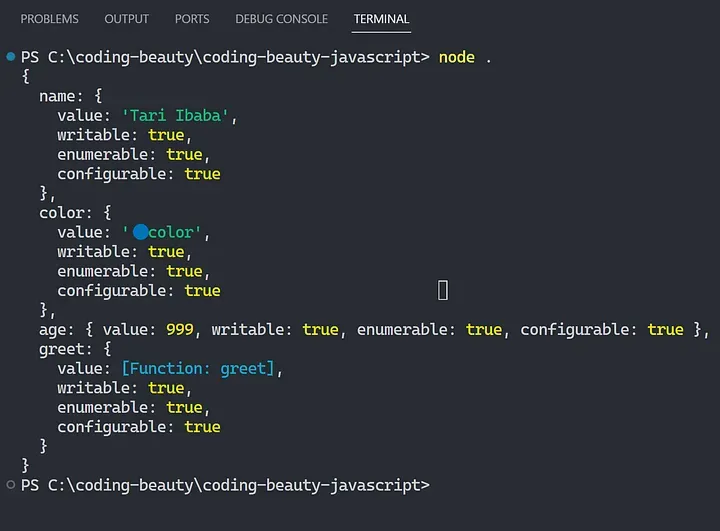Image resolution: width=720 pixels, height=531 pixels.
Task: Click the 'greet: {' line
Action: click(x=75, y=349)
